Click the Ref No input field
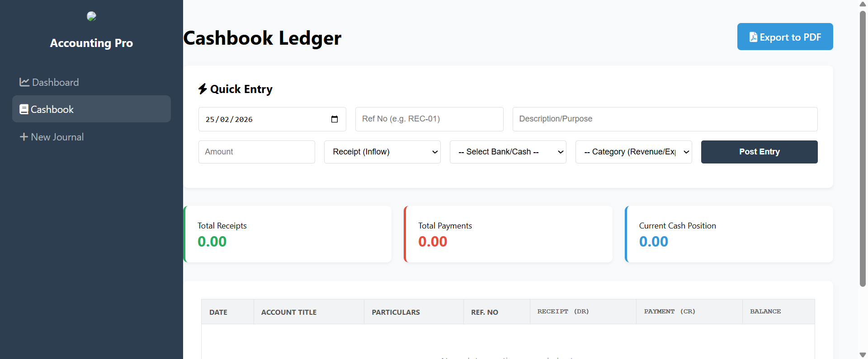The height and width of the screenshot is (359, 868). click(x=429, y=119)
